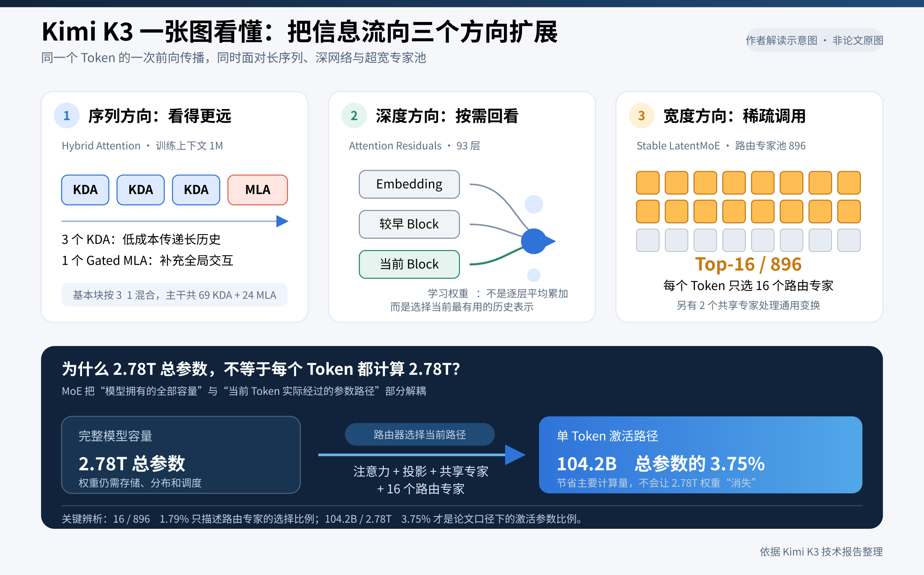924x575 pixels.
Task: Click the orange number 3 badge
Action: 641,116
